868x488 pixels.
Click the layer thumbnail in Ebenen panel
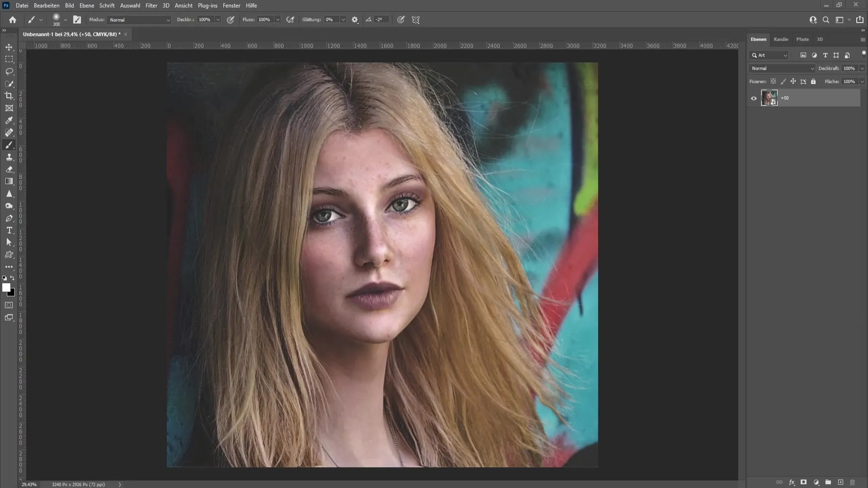(769, 98)
